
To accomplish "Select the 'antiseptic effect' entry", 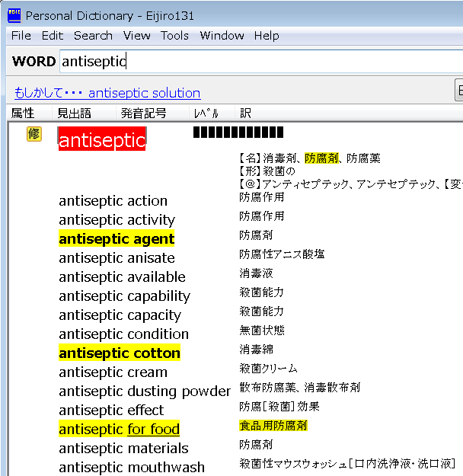I will [x=111, y=411].
